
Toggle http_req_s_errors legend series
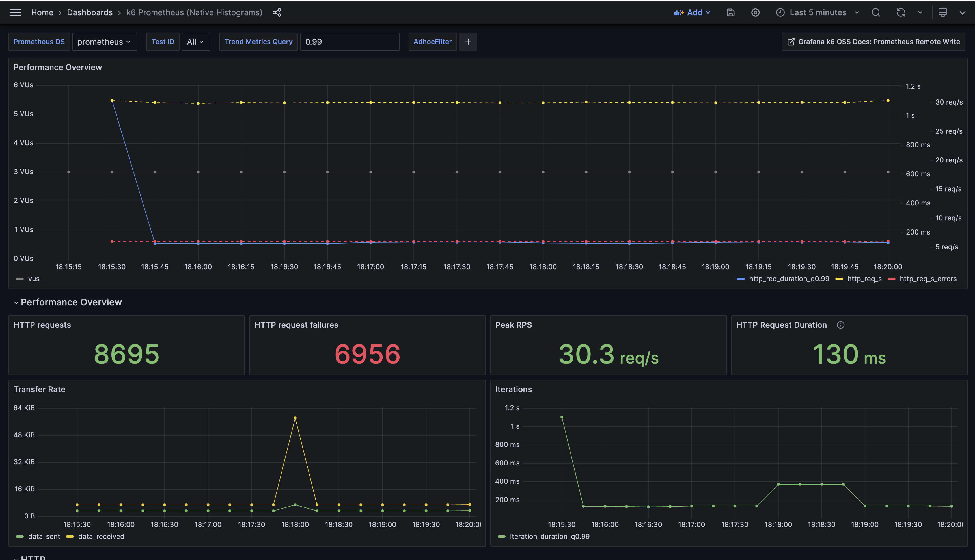coord(928,279)
